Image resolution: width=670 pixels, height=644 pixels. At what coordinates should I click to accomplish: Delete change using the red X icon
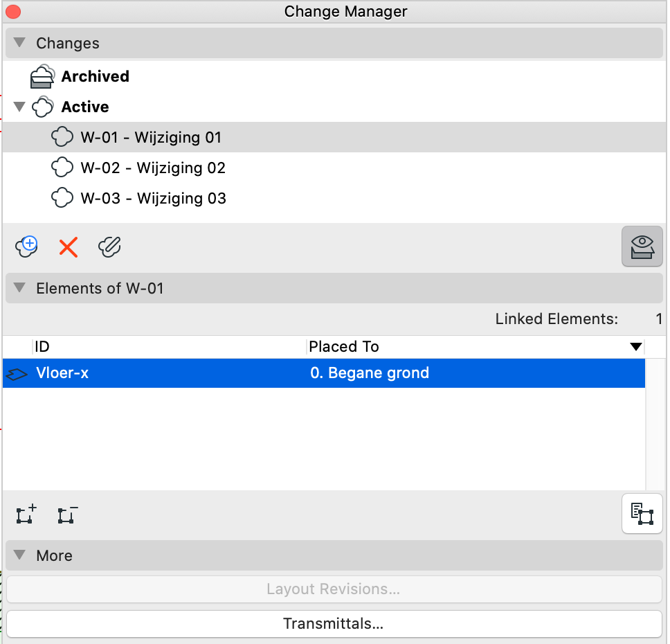tap(69, 247)
